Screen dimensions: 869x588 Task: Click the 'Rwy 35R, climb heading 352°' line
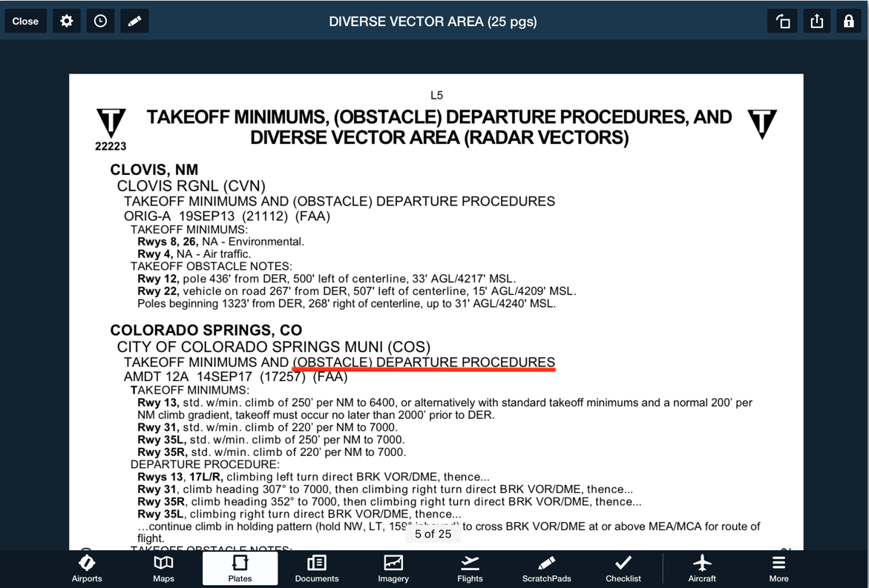[390, 502]
